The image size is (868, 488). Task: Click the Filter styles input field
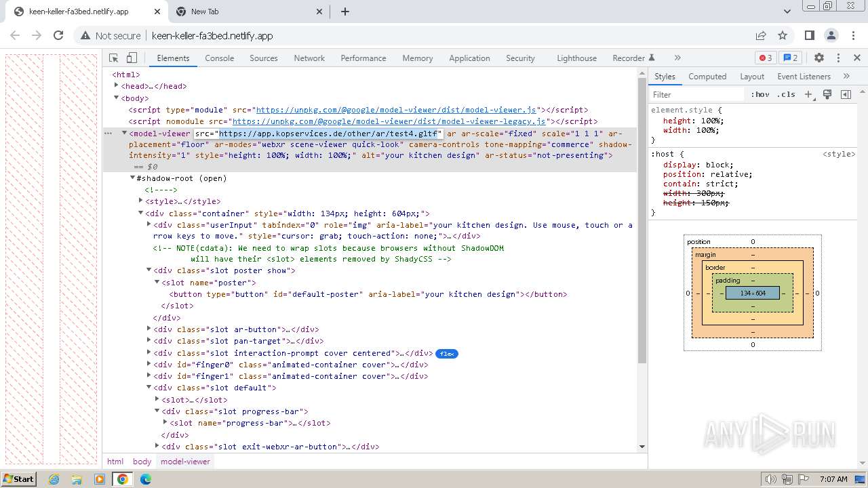697,95
